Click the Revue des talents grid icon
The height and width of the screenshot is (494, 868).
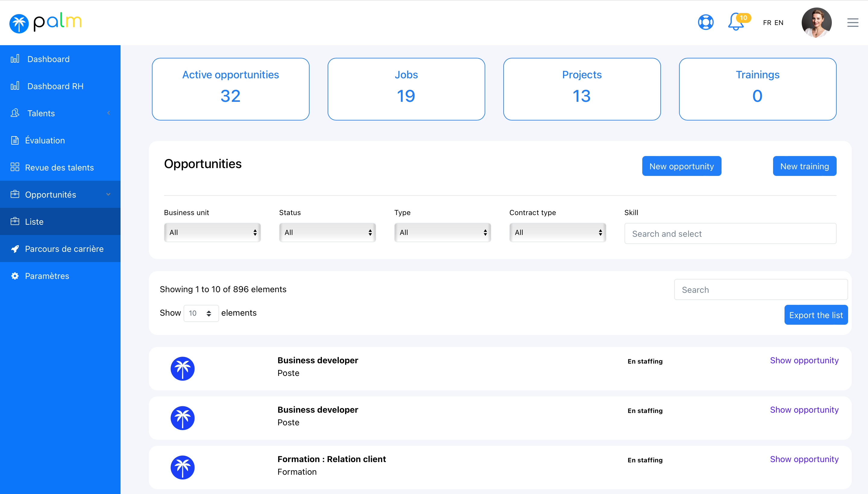[14, 167]
